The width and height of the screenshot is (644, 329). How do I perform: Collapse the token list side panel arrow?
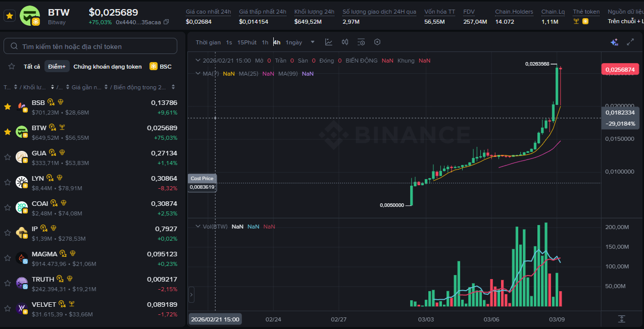(191, 295)
